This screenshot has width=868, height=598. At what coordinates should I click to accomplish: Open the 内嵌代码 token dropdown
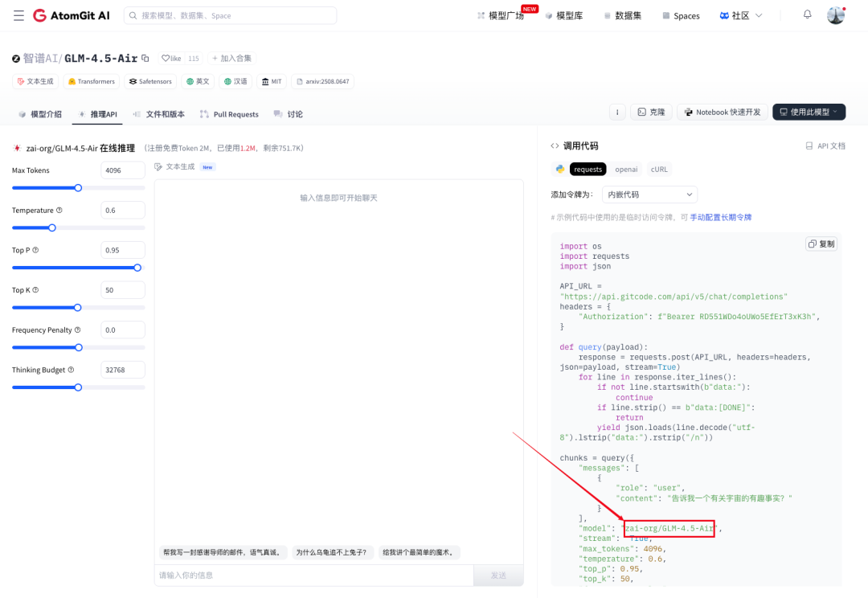[x=649, y=195]
